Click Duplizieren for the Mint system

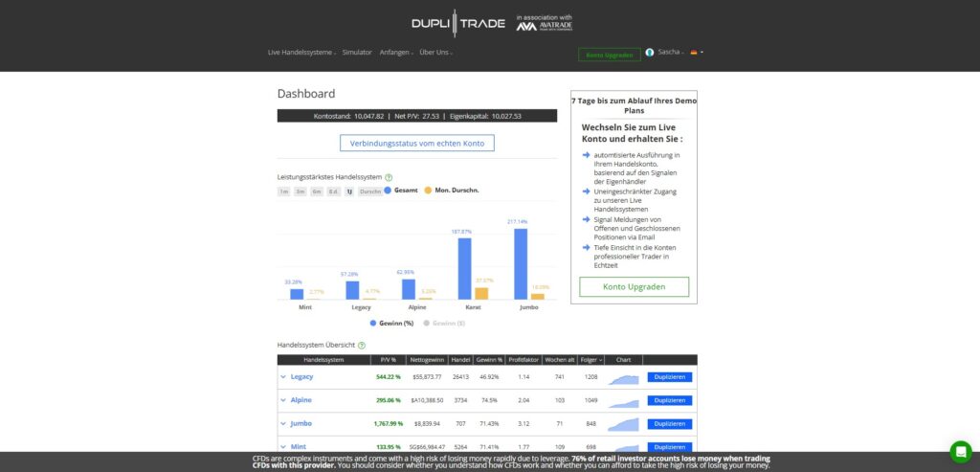point(669,447)
